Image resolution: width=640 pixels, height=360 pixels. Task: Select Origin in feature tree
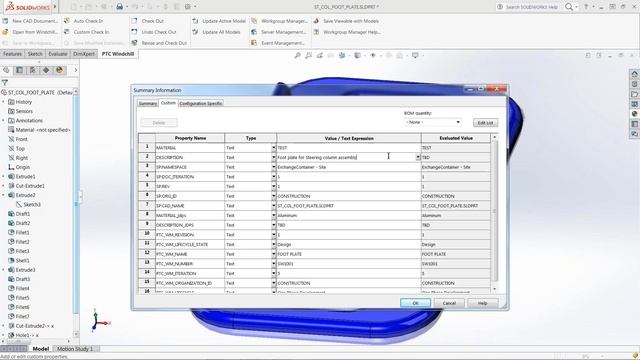(22, 167)
